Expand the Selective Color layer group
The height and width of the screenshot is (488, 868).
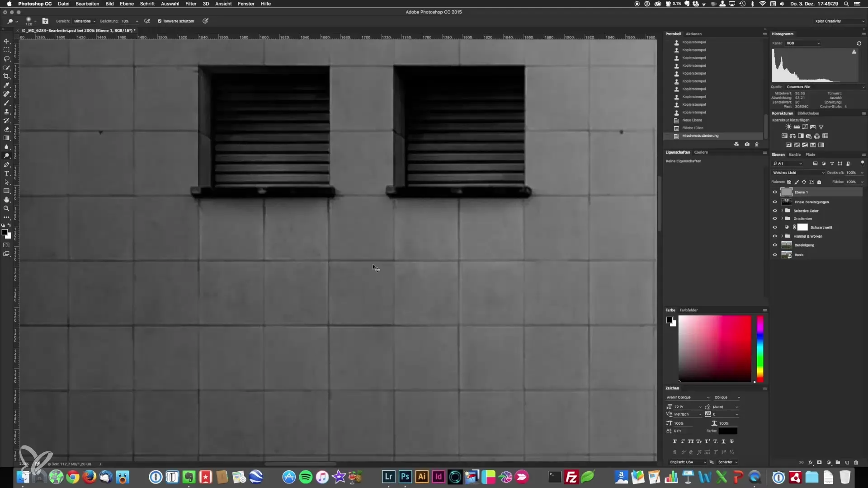[782, 211]
